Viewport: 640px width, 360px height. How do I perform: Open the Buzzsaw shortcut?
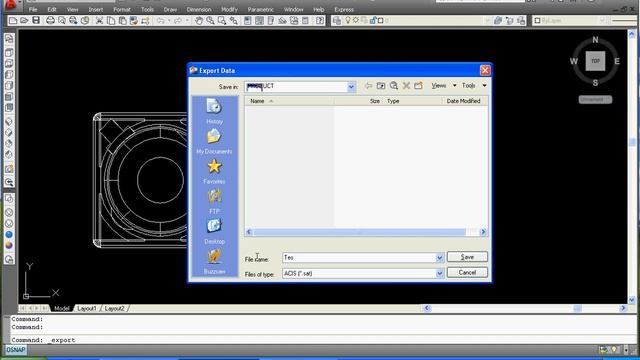click(214, 262)
